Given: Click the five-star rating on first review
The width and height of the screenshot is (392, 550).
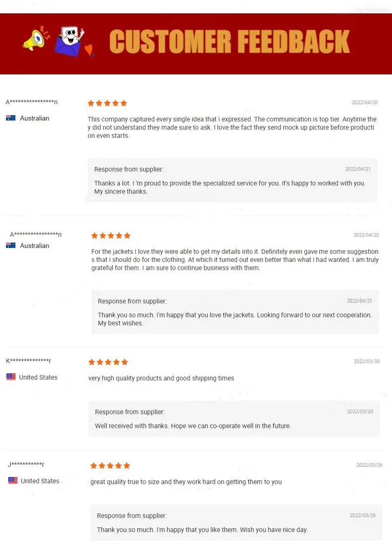Looking at the screenshot, I should click(x=107, y=103).
